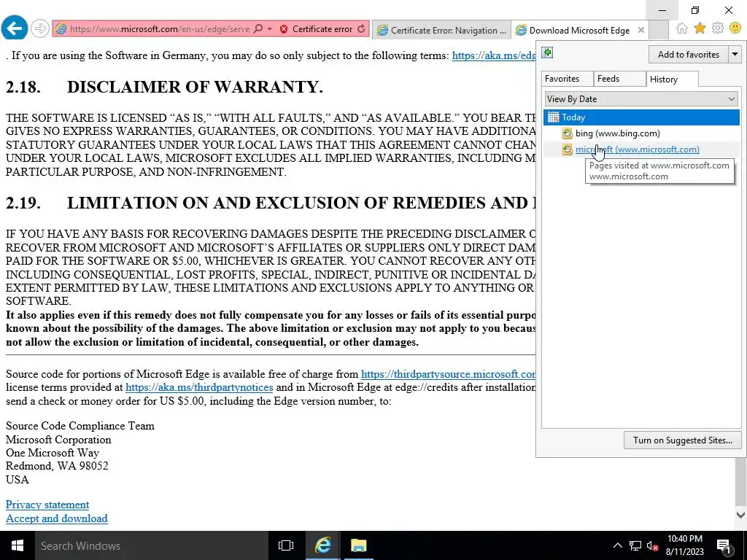Show hidden tray icons chevron
The width and height of the screenshot is (747, 560).
(617, 545)
